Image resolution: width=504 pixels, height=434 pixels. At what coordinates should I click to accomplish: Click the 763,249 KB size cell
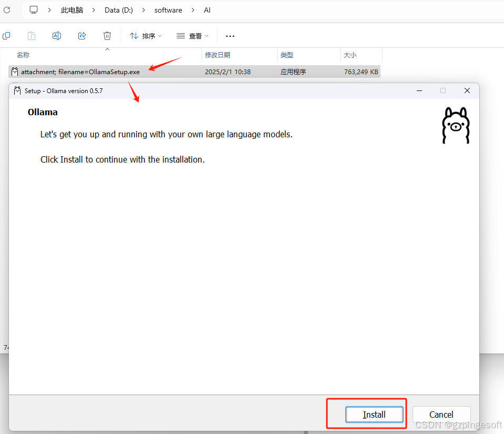[361, 72]
